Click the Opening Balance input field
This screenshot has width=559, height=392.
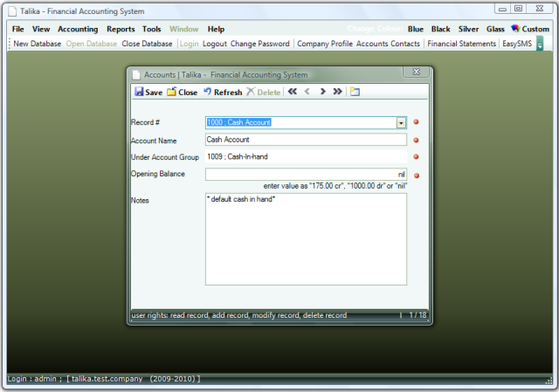(x=306, y=175)
